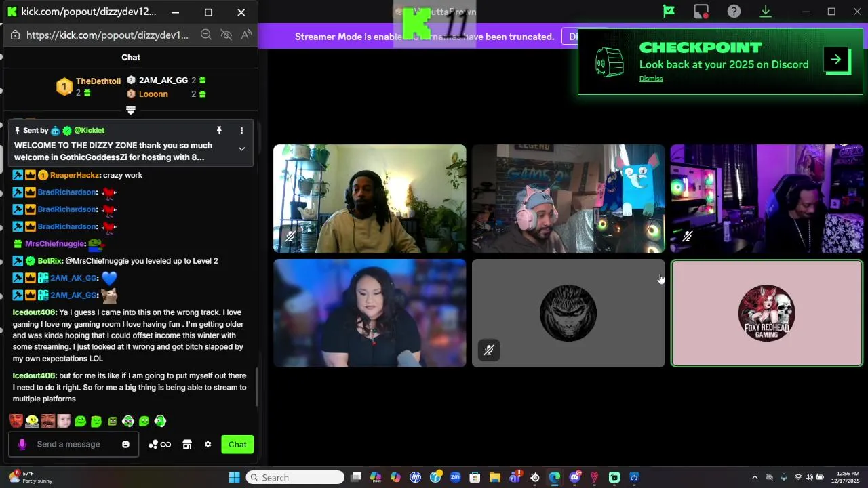Click TheDethtoll in gift leaderboard
This screenshot has width=868, height=488.
pyautogui.click(x=98, y=81)
